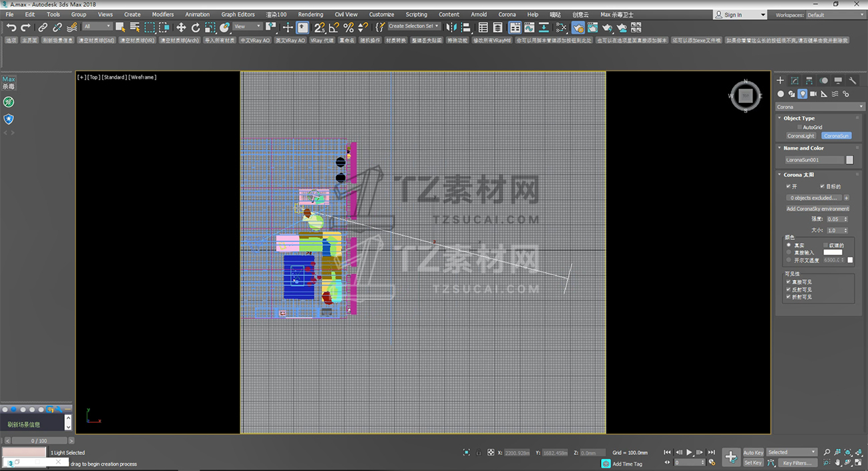Select the 直接输入 color radio option
This screenshot has width=868, height=471.
[789, 253]
